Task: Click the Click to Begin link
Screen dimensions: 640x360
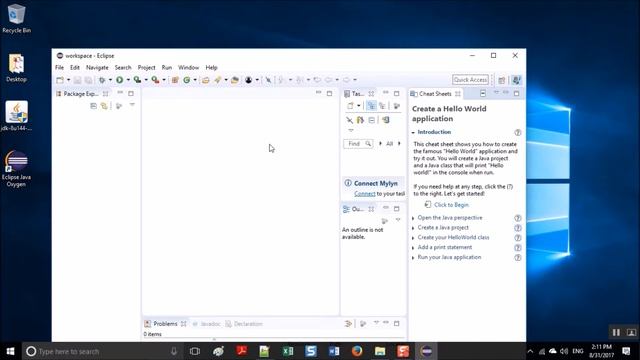Action: (x=451, y=205)
